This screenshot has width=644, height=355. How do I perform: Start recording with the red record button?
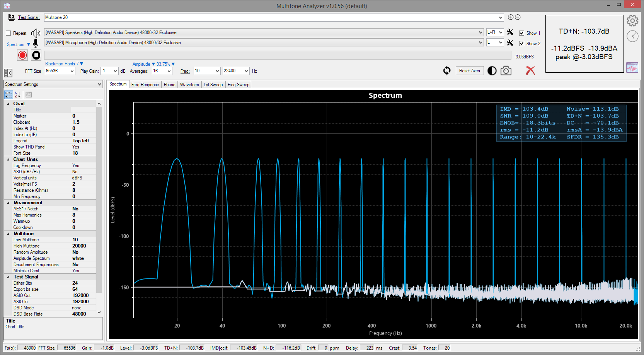point(22,55)
